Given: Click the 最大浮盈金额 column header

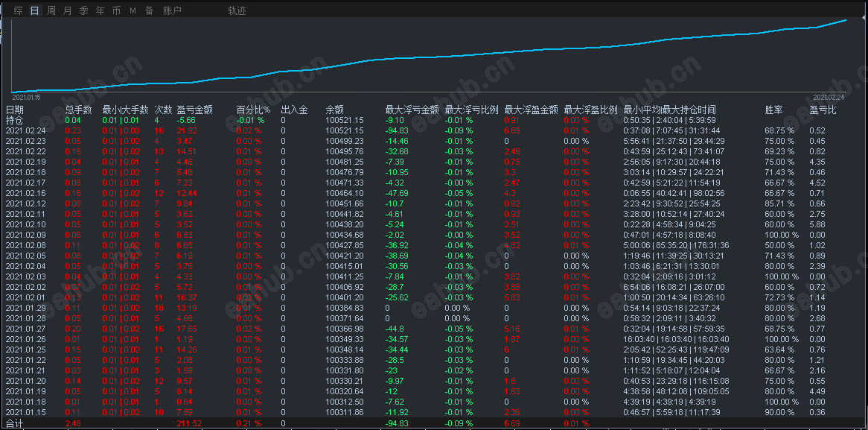Looking at the screenshot, I should click(x=532, y=110).
